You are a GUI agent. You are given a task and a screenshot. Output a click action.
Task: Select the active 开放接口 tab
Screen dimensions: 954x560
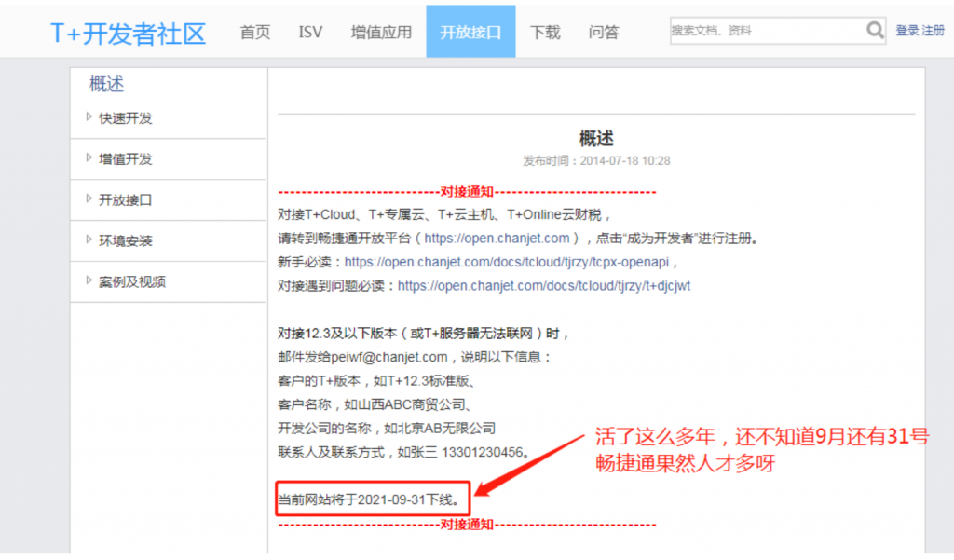pos(470,31)
